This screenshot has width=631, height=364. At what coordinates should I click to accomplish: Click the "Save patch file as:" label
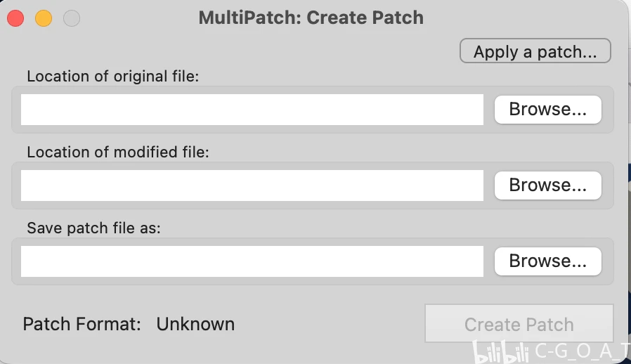tap(94, 228)
